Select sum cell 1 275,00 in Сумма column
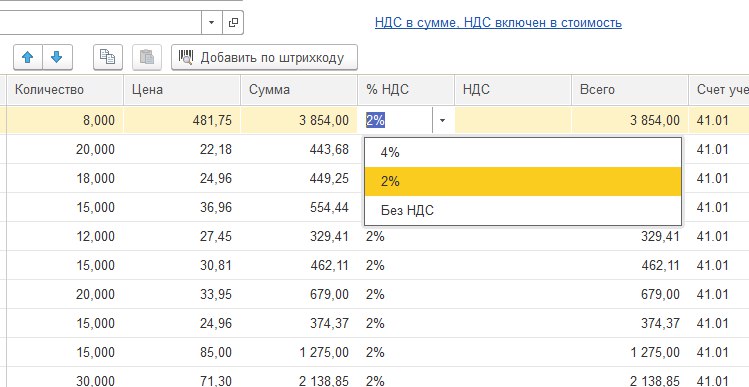This screenshot has height=387, width=749. [299, 353]
